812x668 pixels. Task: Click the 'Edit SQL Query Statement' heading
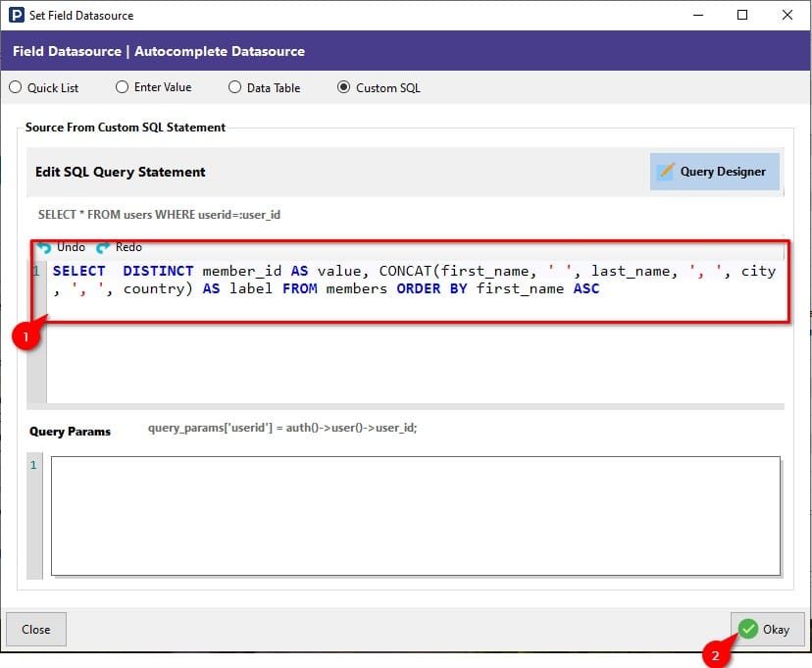coord(121,172)
